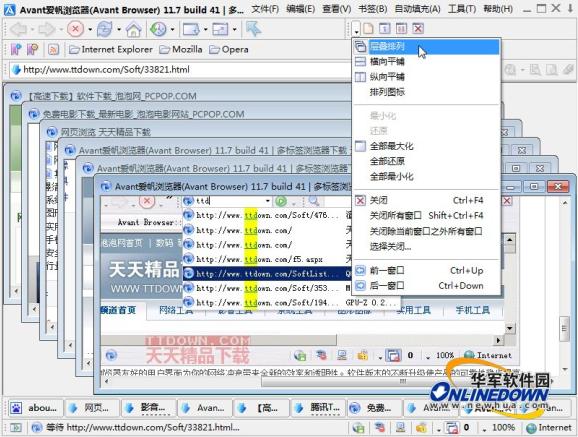Expand the inner window address dropdown arrow
Viewport: 578px width, 437px height.
[268, 201]
